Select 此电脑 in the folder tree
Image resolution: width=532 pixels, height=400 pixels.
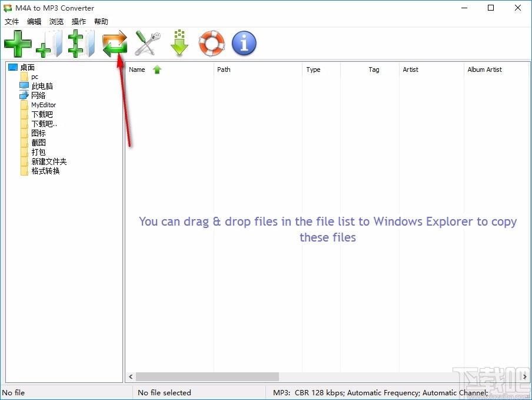click(42, 86)
